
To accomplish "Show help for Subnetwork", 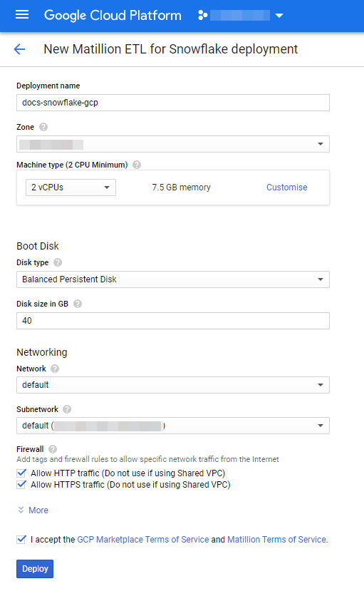I will click(x=67, y=409).
